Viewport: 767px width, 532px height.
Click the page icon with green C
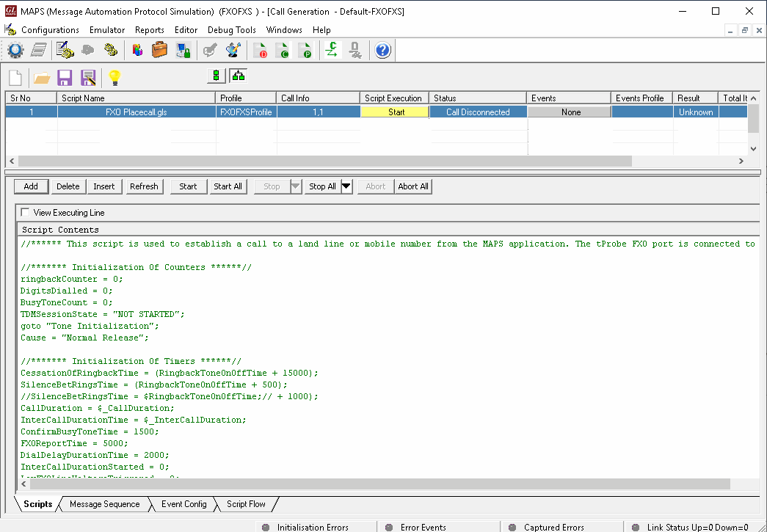click(x=283, y=50)
